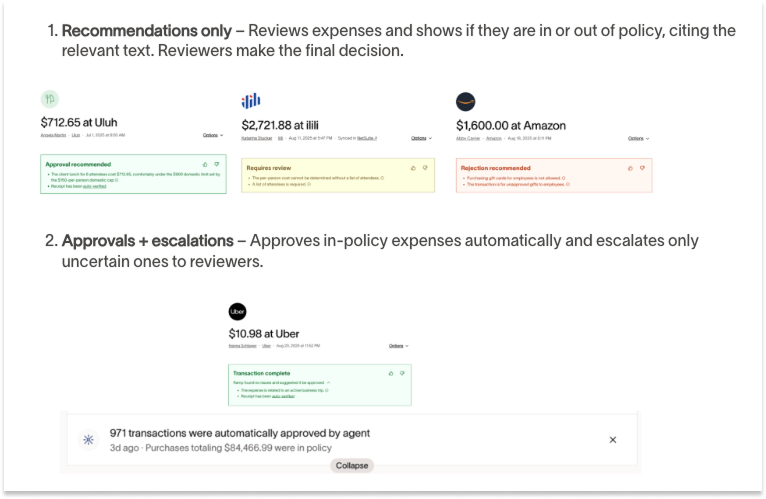The image size is (766, 499).
Task: Click "Purchases totaling $84,466.99 were in policy" text
Action: click(x=238, y=448)
